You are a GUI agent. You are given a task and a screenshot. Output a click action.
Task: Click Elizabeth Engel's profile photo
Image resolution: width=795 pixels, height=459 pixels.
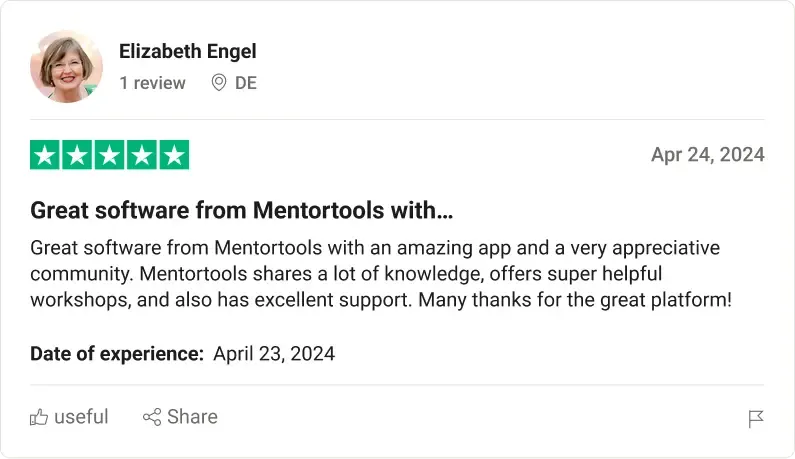pos(67,66)
